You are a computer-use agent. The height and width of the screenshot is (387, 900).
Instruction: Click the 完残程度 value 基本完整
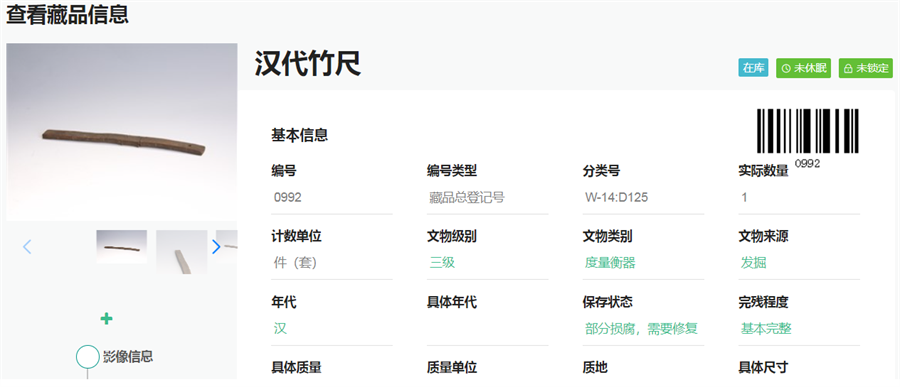[766, 328]
